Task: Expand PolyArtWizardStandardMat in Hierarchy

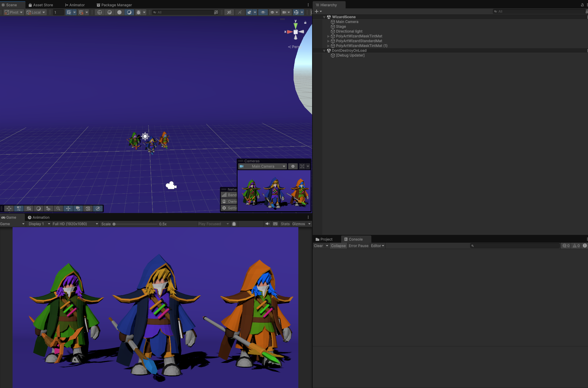Action: pos(328,41)
